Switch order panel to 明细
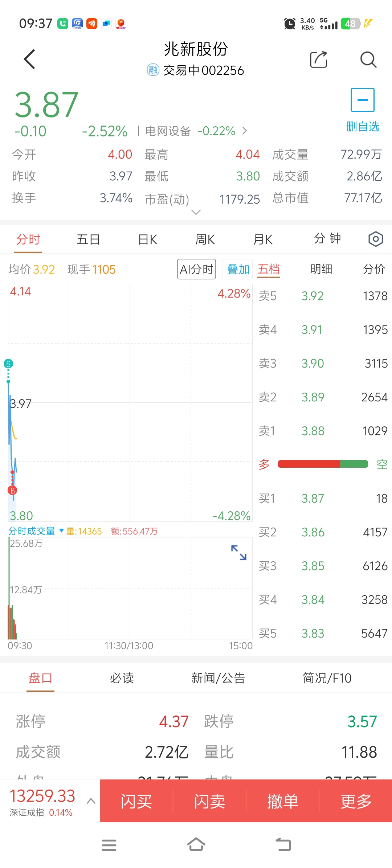 (321, 269)
